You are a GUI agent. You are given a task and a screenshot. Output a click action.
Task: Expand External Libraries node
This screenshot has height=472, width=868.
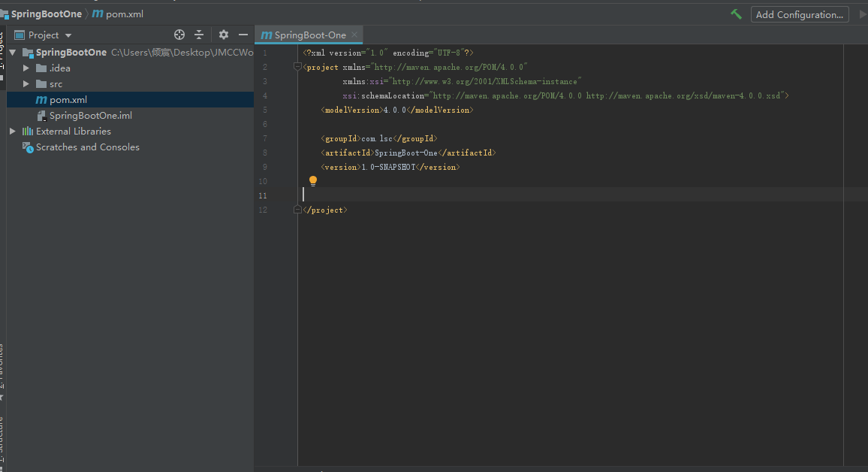pos(12,132)
